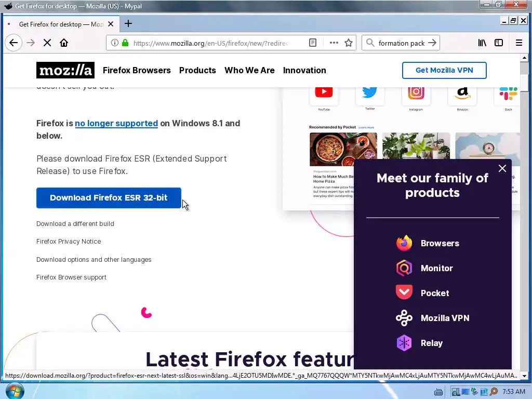532x399 pixels.
Task: Select Browsers in product family popup
Action: [440, 243]
